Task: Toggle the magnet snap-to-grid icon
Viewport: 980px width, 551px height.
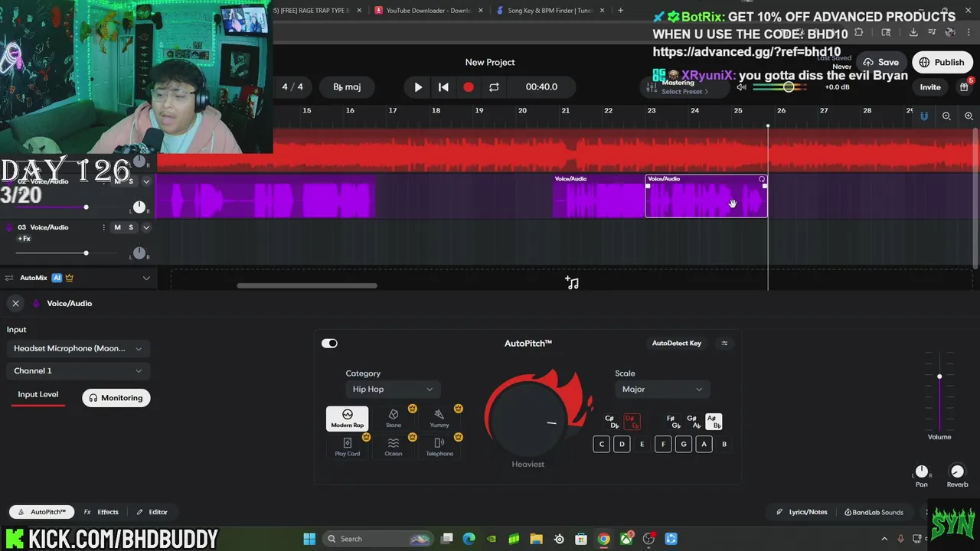Action: point(924,116)
